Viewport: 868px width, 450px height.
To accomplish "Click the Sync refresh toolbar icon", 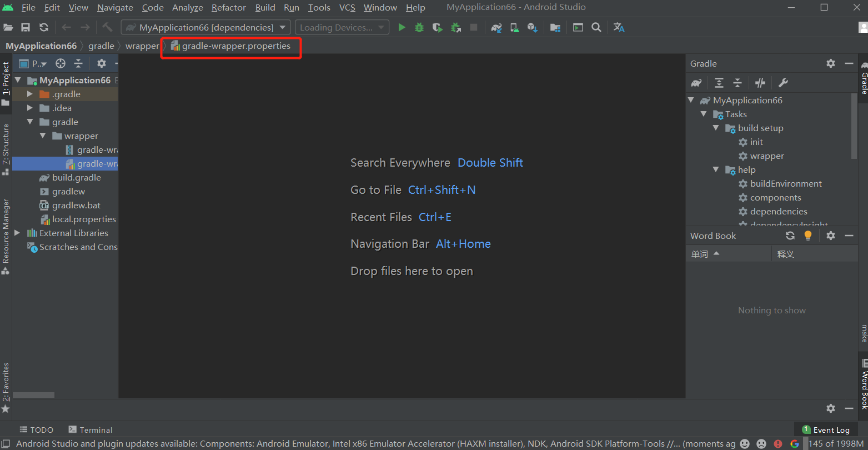I will [44, 27].
